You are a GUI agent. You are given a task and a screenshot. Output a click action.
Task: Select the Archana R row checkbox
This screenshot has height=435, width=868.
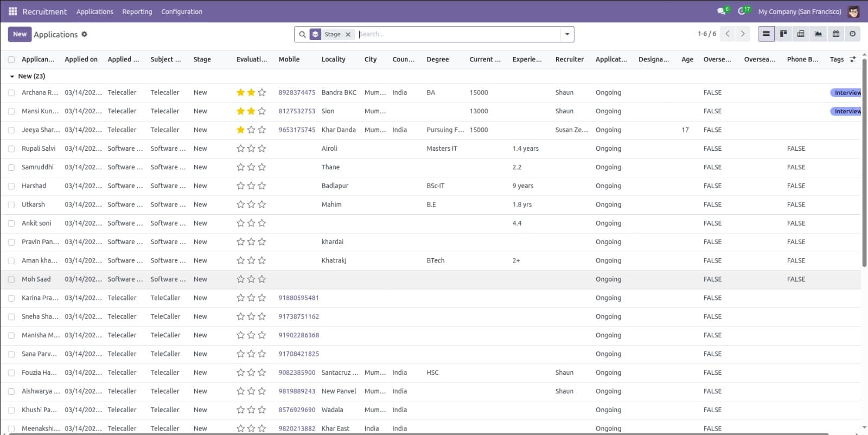tap(11, 93)
